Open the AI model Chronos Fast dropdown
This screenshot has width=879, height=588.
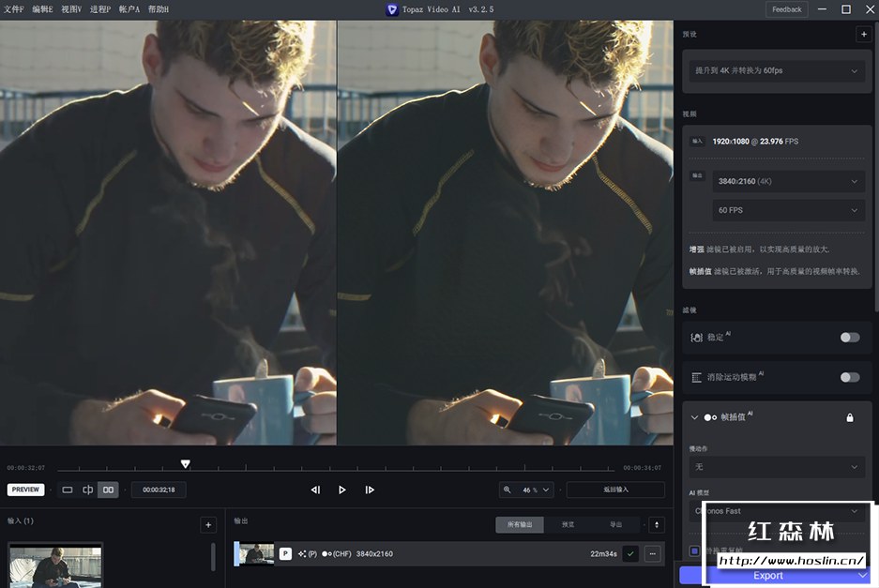[x=777, y=511]
